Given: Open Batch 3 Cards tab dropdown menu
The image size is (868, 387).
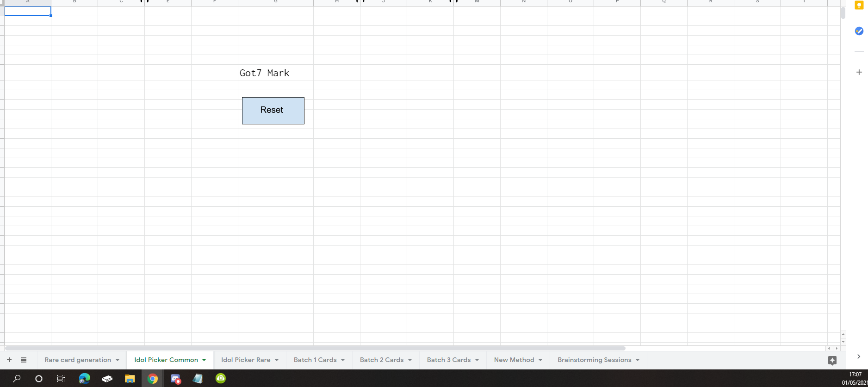Looking at the screenshot, I should click(x=477, y=360).
